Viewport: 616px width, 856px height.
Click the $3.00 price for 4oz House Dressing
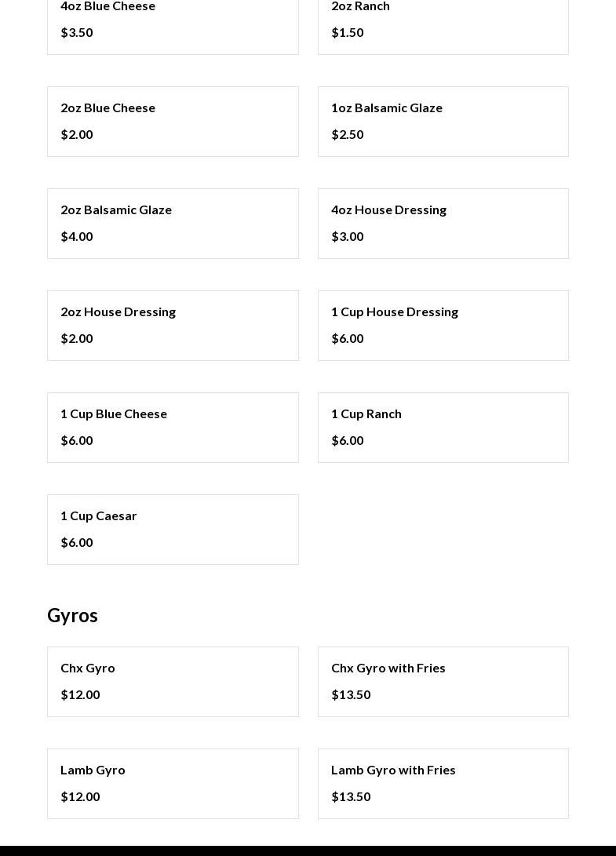click(348, 236)
